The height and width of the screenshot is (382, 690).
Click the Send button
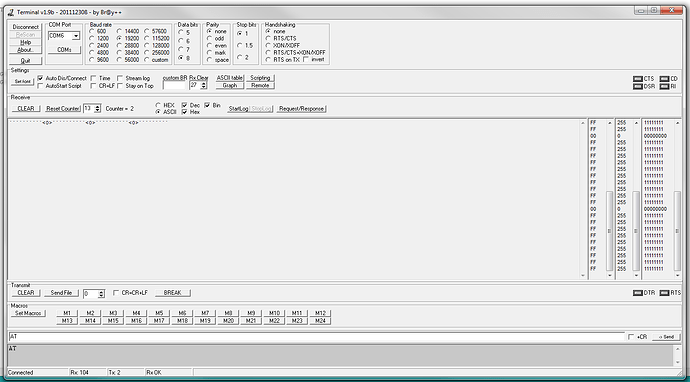pyautogui.click(x=666, y=337)
